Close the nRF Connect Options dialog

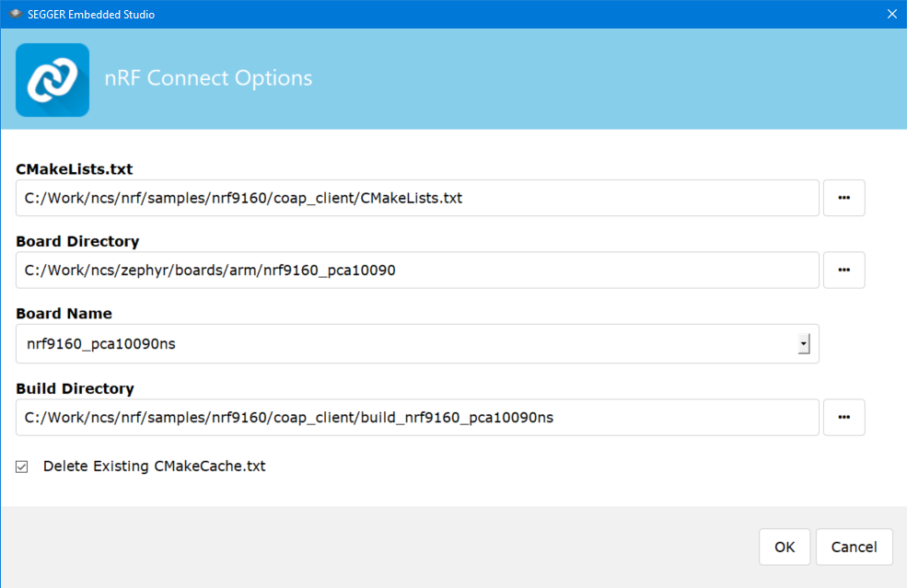point(890,14)
